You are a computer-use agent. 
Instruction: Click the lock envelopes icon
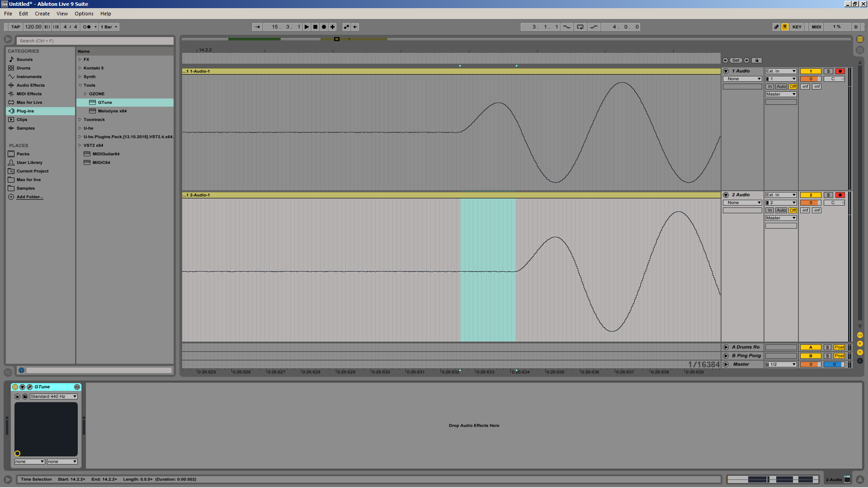tap(757, 61)
